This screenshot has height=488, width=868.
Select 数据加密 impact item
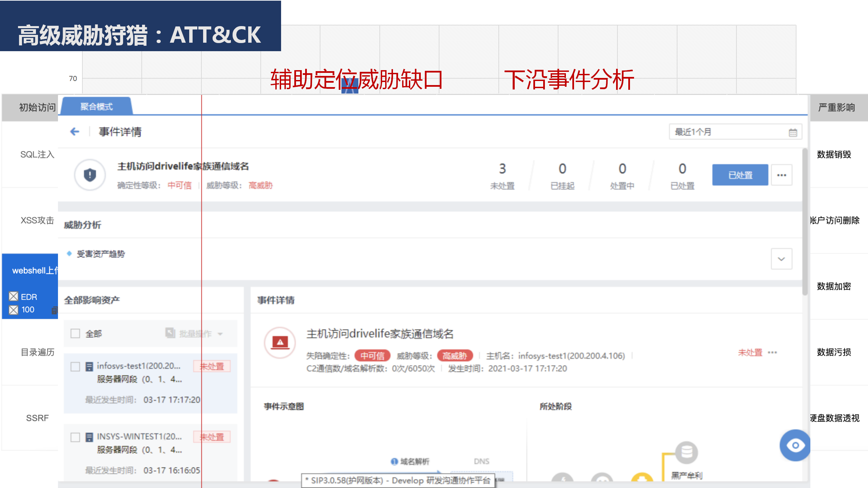(x=834, y=286)
